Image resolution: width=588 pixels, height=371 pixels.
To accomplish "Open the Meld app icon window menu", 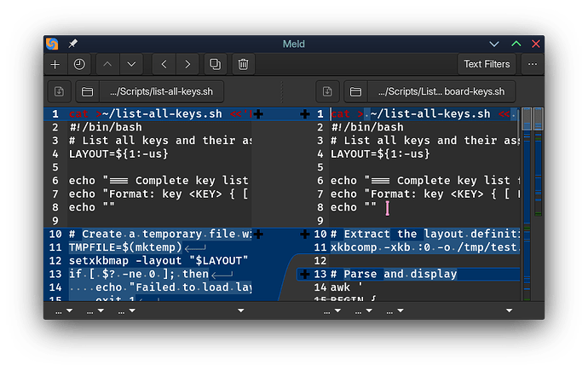I will point(53,43).
